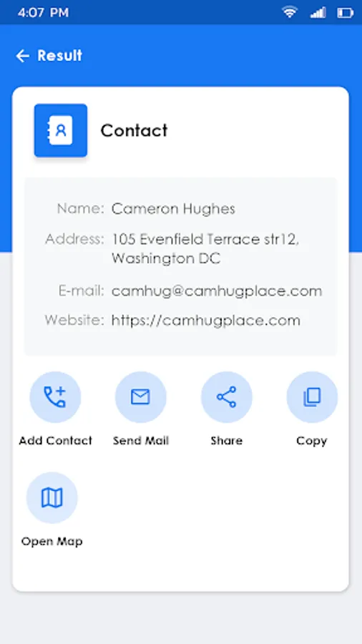
Task: Tap the back arrow icon
Action: tap(22, 55)
